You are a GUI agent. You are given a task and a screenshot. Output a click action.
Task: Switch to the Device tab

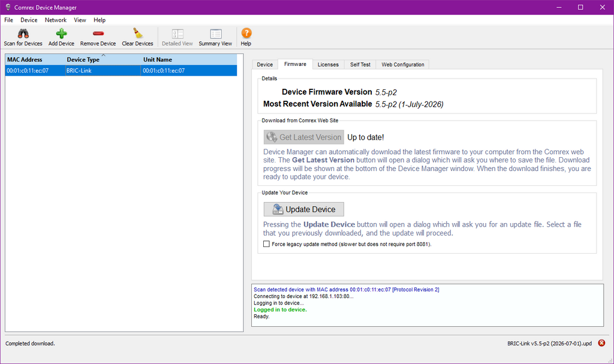pyautogui.click(x=264, y=65)
